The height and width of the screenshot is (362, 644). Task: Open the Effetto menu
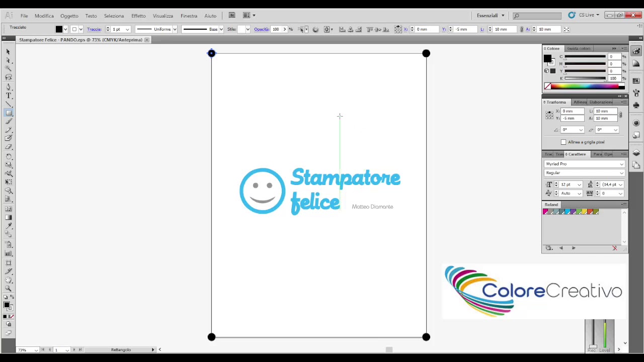click(138, 16)
